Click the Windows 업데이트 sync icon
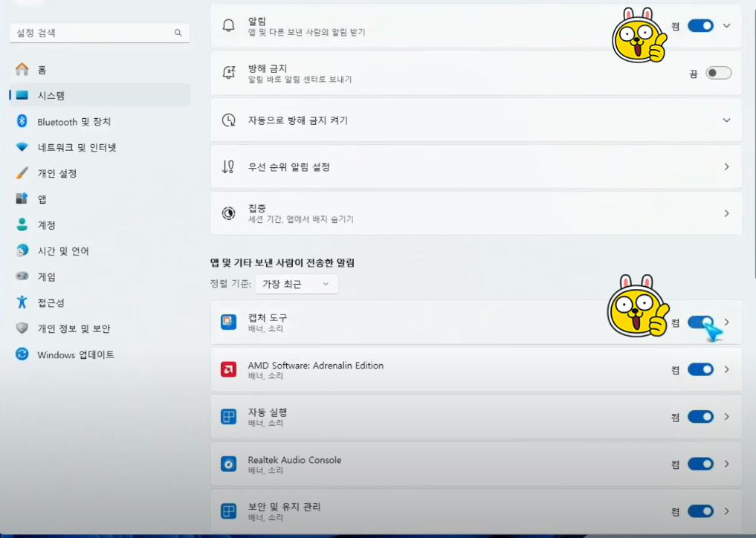 tap(22, 354)
